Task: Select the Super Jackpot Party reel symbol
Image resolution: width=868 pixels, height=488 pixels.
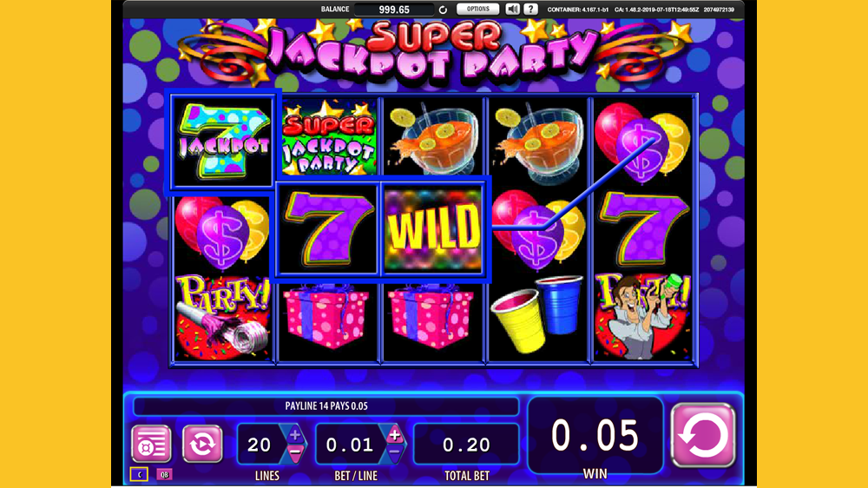Action: click(x=329, y=137)
